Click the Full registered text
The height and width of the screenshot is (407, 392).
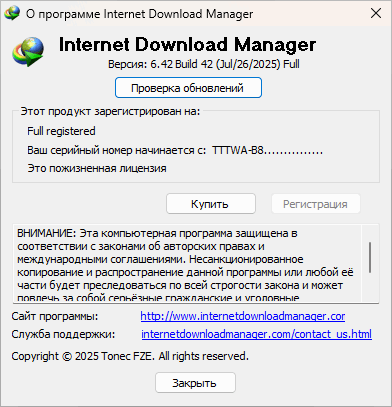pyautogui.click(x=61, y=131)
